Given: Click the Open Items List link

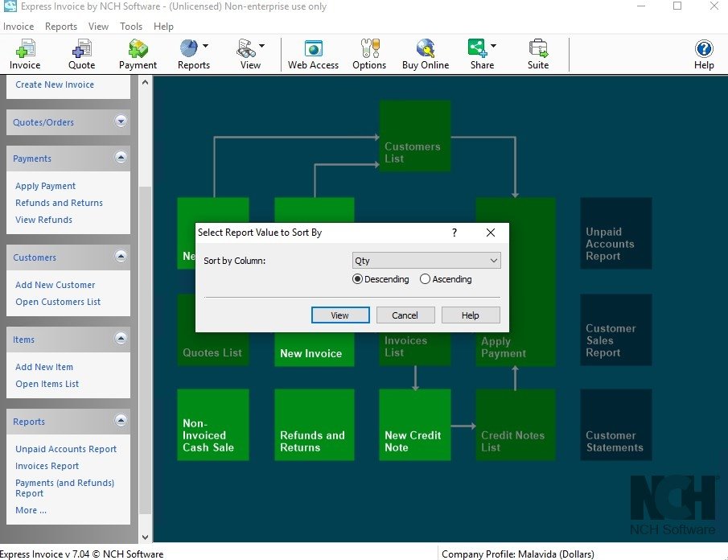Looking at the screenshot, I should click(47, 384).
